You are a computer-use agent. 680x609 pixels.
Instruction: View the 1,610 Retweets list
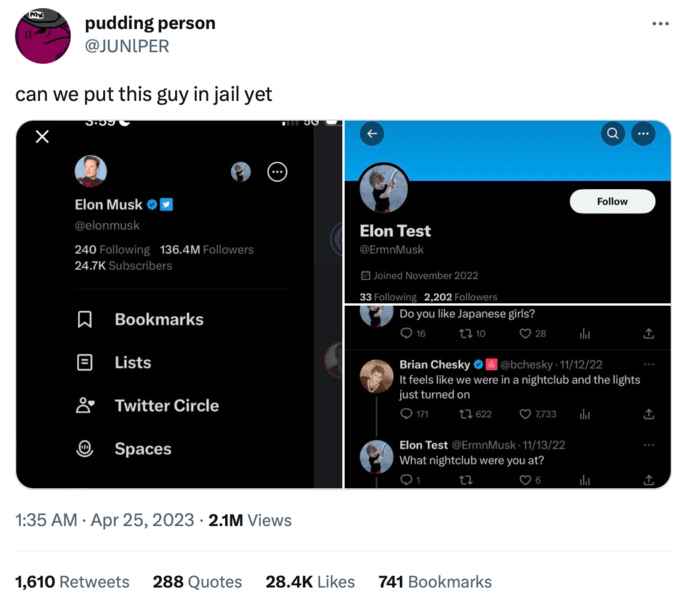[72, 581]
